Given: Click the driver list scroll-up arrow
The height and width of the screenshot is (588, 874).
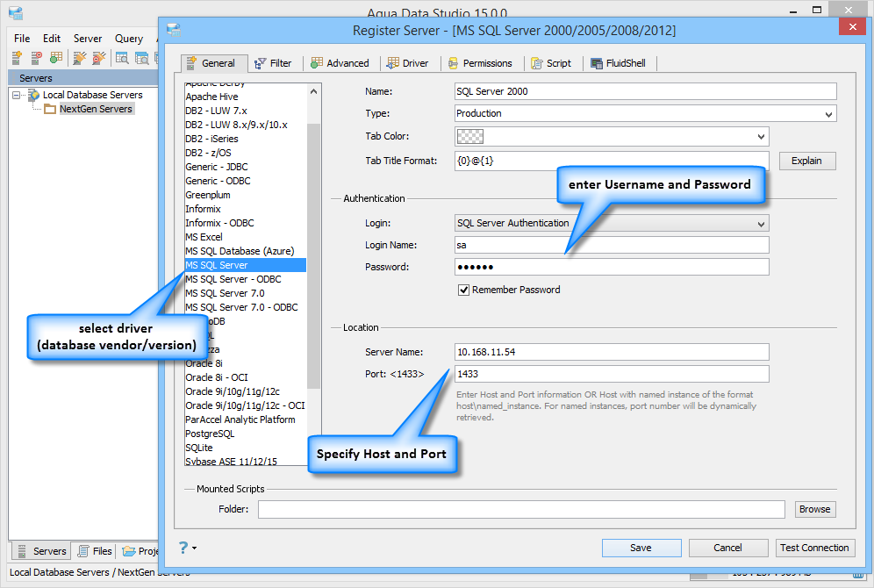Looking at the screenshot, I should [314, 91].
